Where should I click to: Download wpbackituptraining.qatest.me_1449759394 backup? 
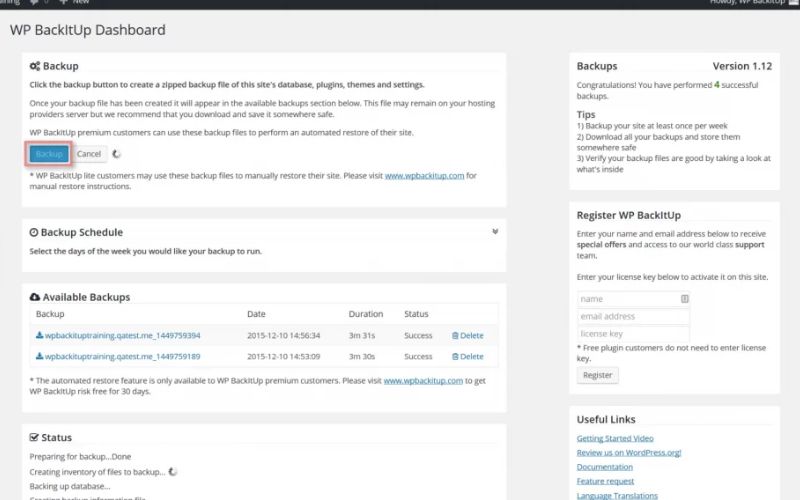coord(122,335)
